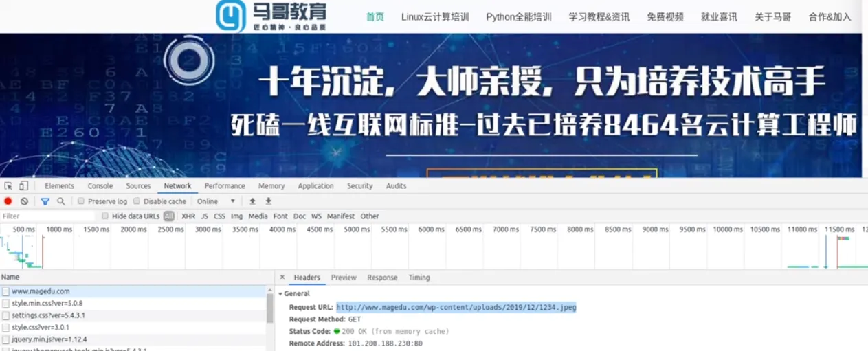
Task: Select the Headers detail tab
Action: 307,278
